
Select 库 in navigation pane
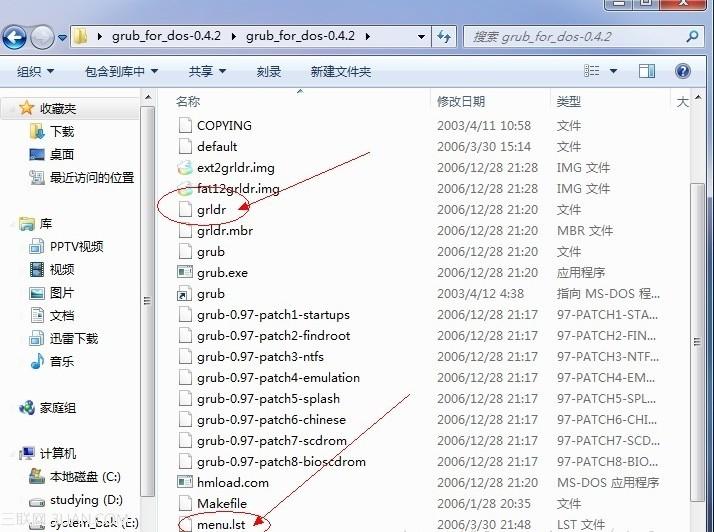pyautogui.click(x=46, y=224)
